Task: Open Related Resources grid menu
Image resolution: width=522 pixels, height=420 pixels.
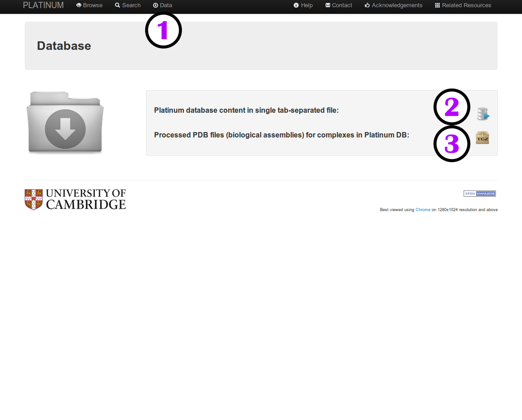Action: tap(463, 5)
